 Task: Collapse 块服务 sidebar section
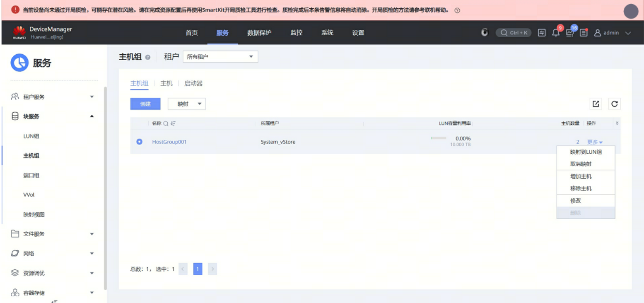[x=92, y=116]
